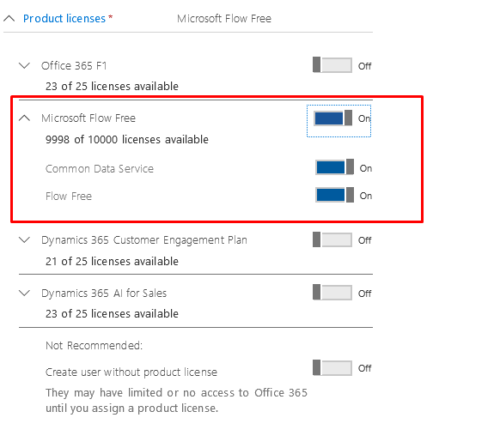Click the Office 365 F1 label

pos(74,66)
